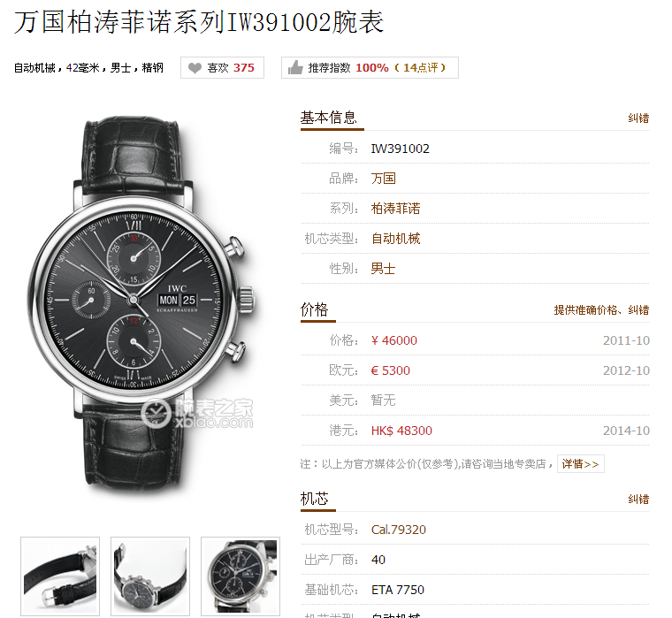
Task: Select the front dial watch thumbnail
Action: [241, 576]
